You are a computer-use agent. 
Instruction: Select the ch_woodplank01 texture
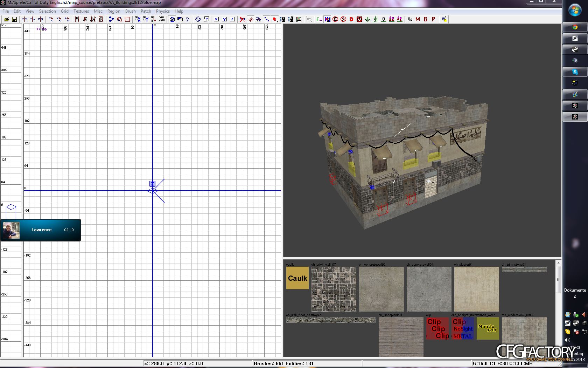pos(401,337)
